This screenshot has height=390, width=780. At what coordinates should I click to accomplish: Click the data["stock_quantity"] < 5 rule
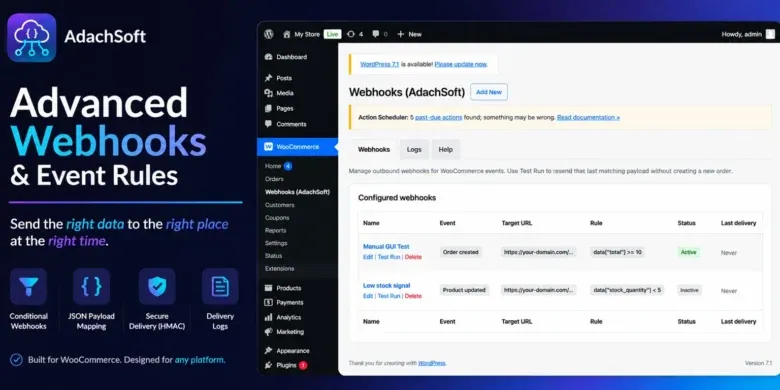pyautogui.click(x=627, y=290)
